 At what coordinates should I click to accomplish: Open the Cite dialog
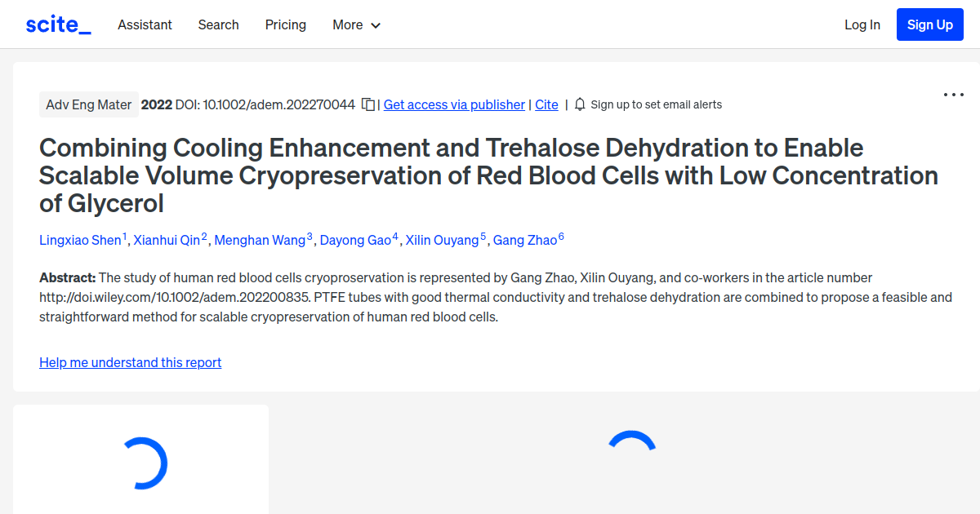546,104
